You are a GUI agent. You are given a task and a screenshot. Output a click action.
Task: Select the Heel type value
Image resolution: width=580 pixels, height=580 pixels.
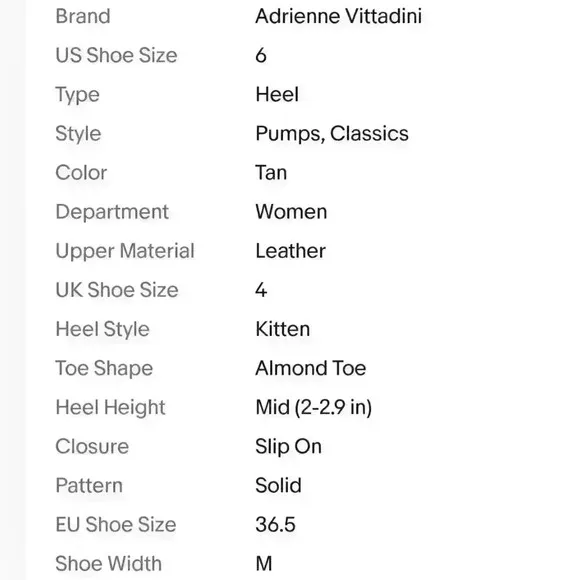coord(277,95)
